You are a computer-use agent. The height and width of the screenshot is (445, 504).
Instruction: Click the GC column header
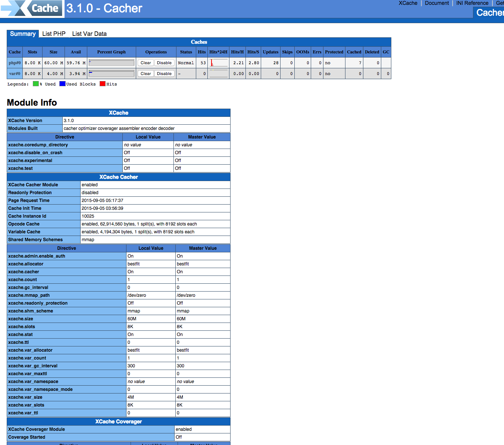[x=386, y=52]
